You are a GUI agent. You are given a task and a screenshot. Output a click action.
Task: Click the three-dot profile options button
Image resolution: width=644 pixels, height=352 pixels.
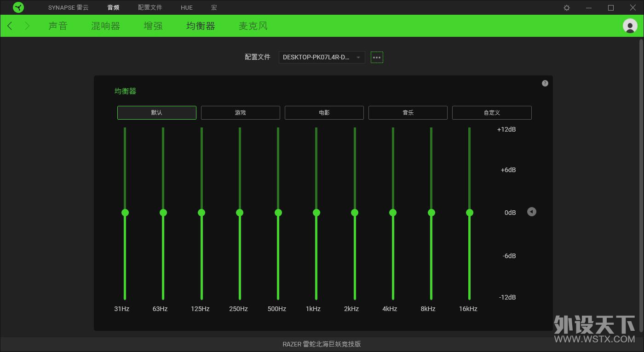(377, 58)
